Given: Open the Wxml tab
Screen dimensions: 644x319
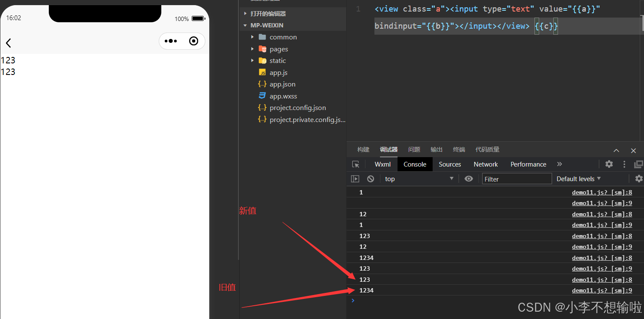Looking at the screenshot, I should point(383,164).
